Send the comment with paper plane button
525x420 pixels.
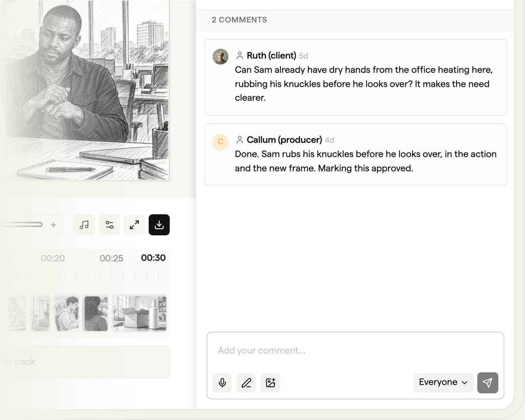[x=488, y=382]
